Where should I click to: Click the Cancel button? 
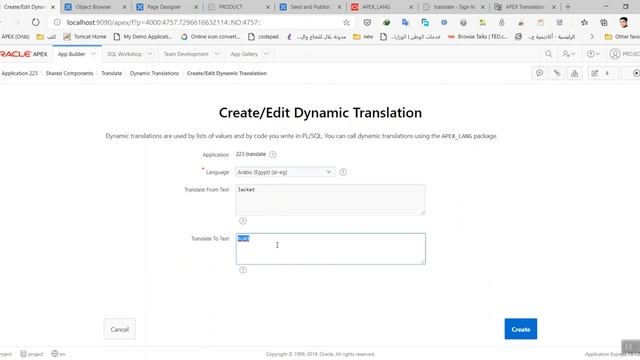coord(120,329)
